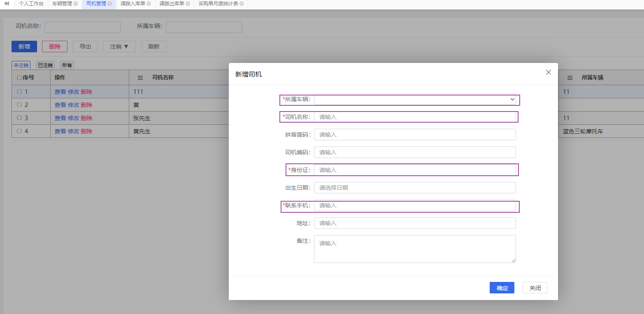This screenshot has height=314, width=644.
Task: Collapse tabs with double-arrow icon
Action: [7, 3]
